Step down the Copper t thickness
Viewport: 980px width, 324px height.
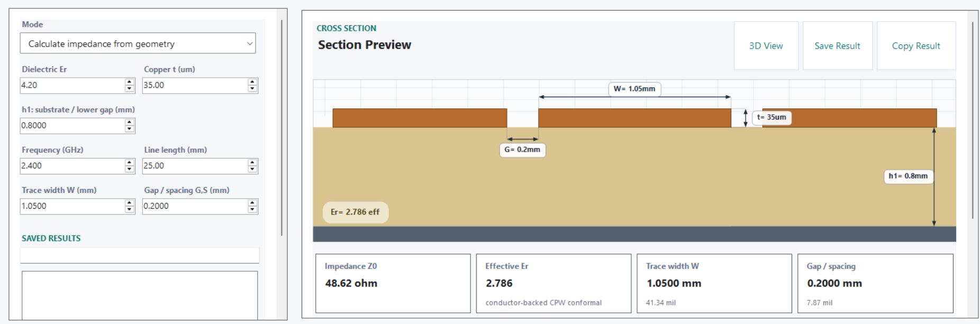click(x=252, y=89)
